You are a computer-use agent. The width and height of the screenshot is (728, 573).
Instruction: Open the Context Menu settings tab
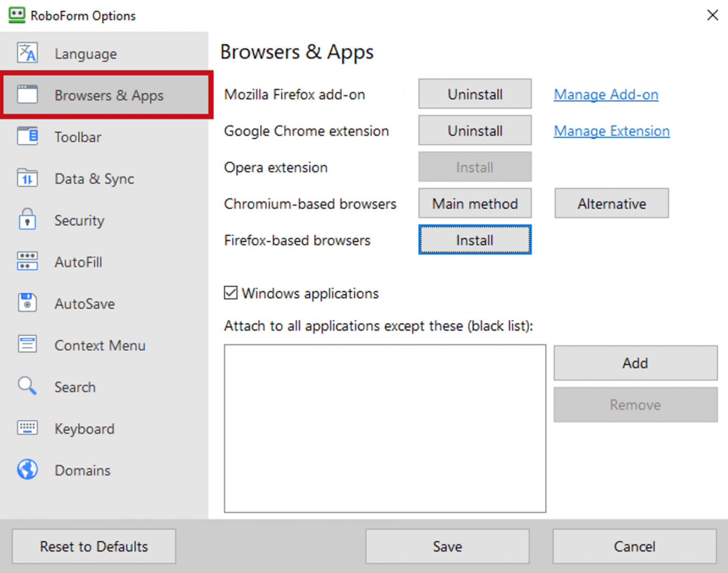[100, 345]
